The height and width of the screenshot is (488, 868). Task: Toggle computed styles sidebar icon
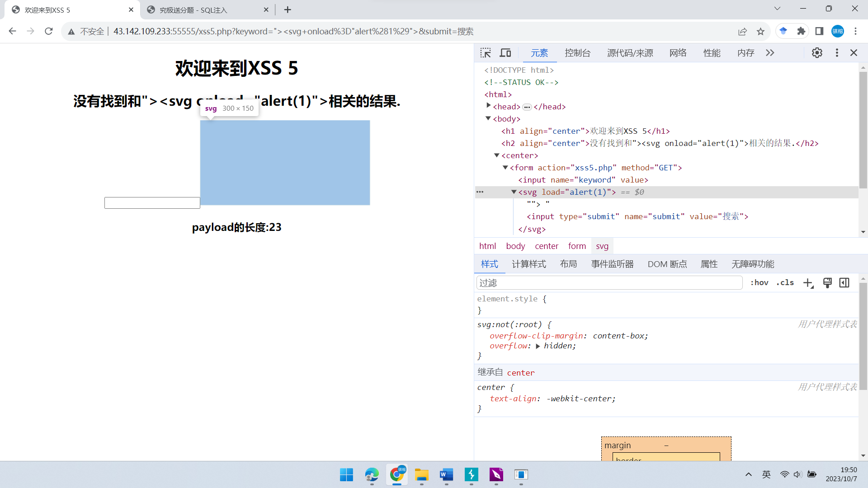(844, 283)
